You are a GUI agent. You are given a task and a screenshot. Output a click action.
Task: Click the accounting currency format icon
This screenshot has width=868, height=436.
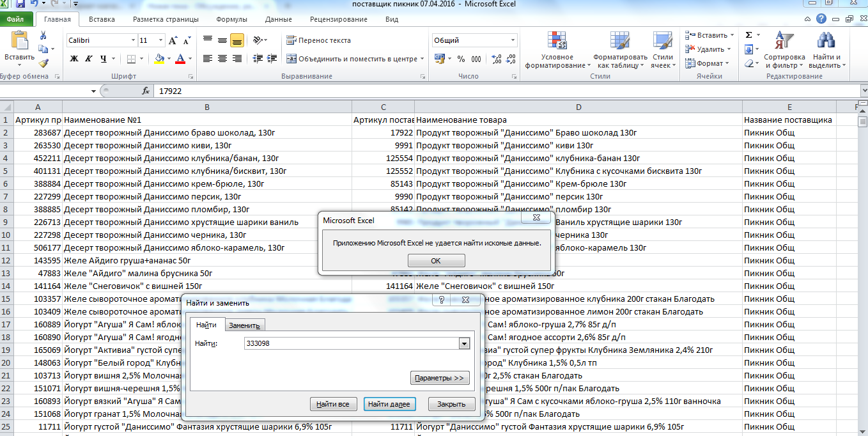[440, 59]
